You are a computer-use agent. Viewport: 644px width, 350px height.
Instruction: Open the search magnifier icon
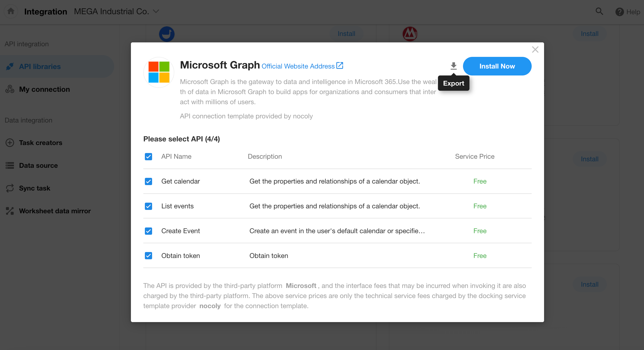point(599,11)
